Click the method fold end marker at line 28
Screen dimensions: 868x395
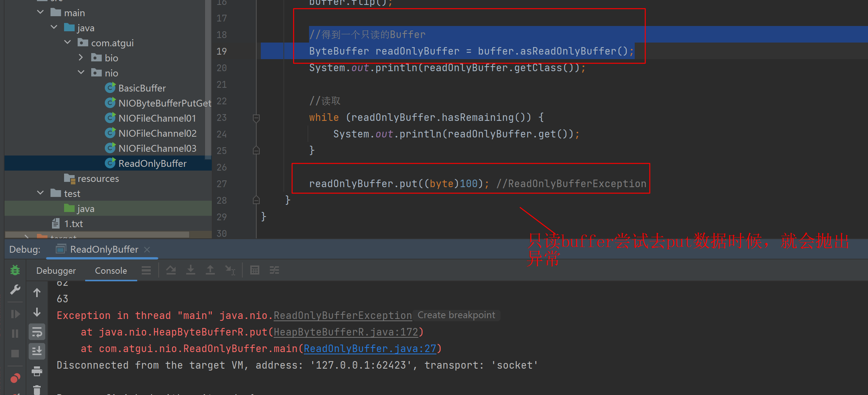(256, 200)
